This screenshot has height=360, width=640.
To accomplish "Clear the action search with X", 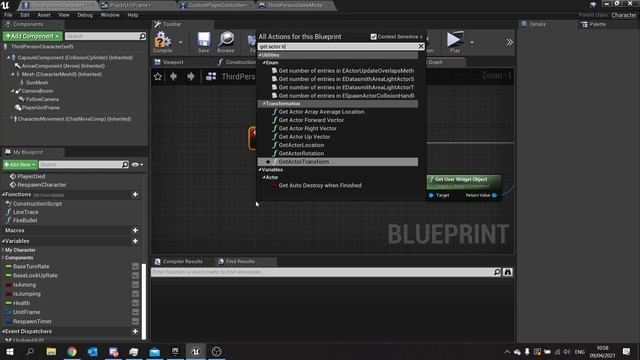I will pyautogui.click(x=421, y=47).
